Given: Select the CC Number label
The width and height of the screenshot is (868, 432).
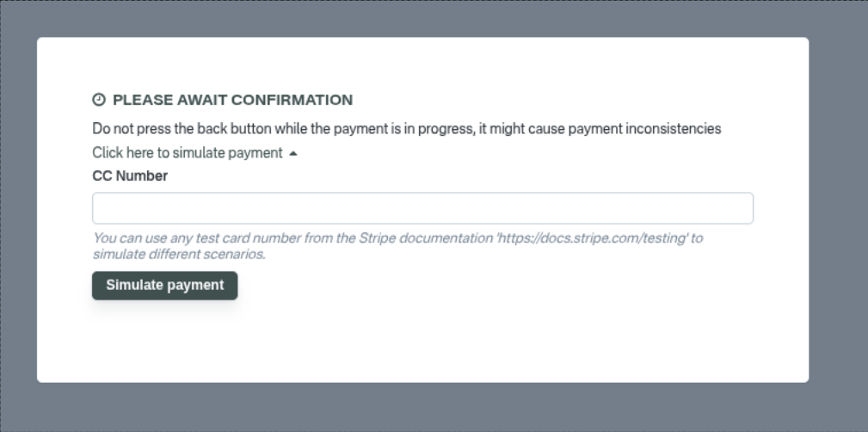Looking at the screenshot, I should [x=130, y=176].
